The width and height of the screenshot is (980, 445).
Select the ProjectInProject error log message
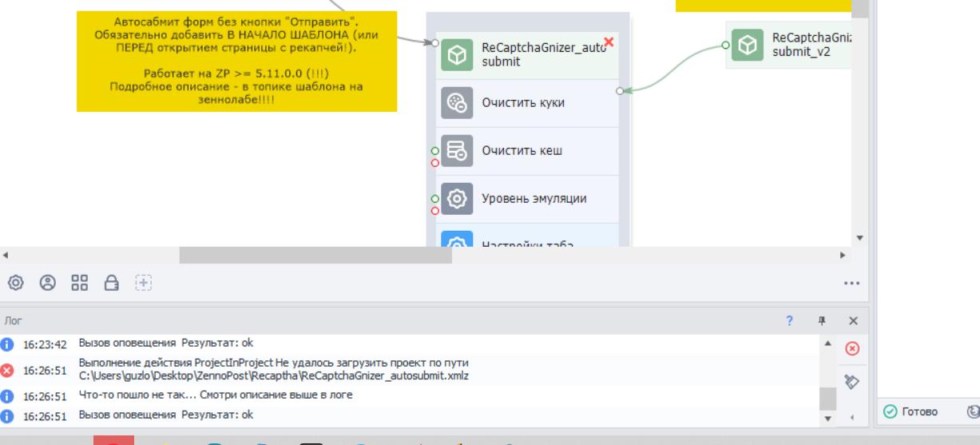[x=274, y=369]
